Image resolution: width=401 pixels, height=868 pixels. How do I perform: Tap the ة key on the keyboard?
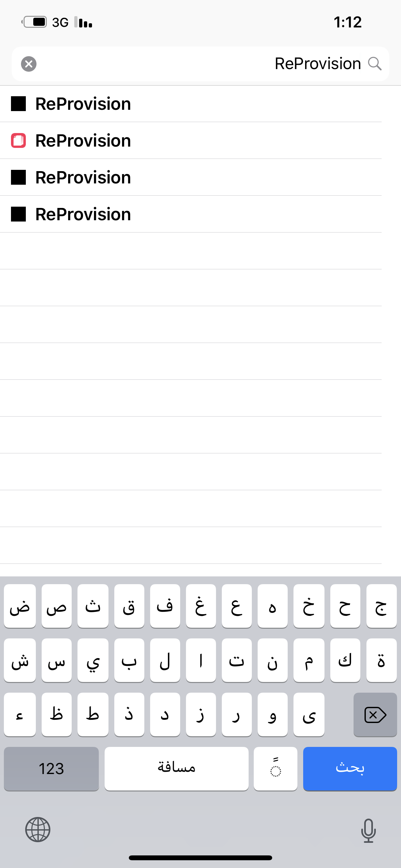click(x=381, y=660)
